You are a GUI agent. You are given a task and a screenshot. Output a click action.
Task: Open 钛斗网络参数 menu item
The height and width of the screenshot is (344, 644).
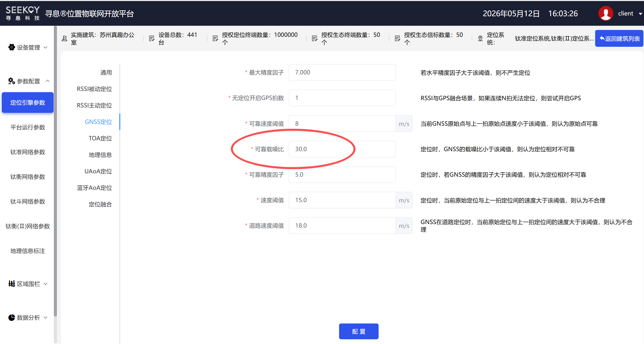coord(28,201)
